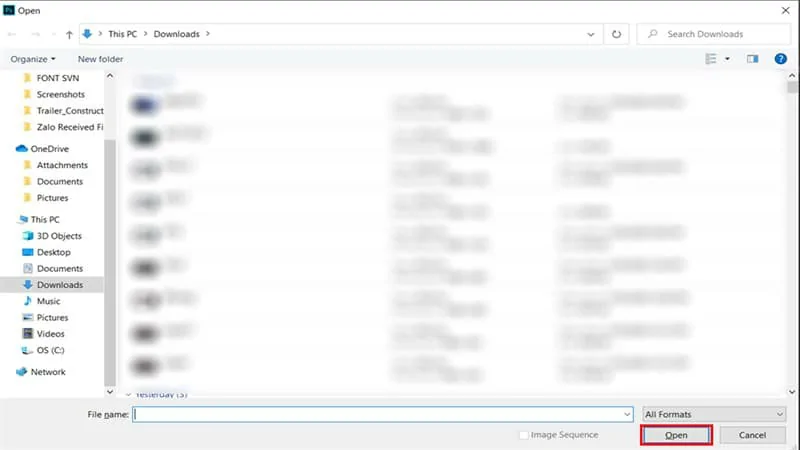
Task: Select Network in the navigation tree
Action: point(48,372)
